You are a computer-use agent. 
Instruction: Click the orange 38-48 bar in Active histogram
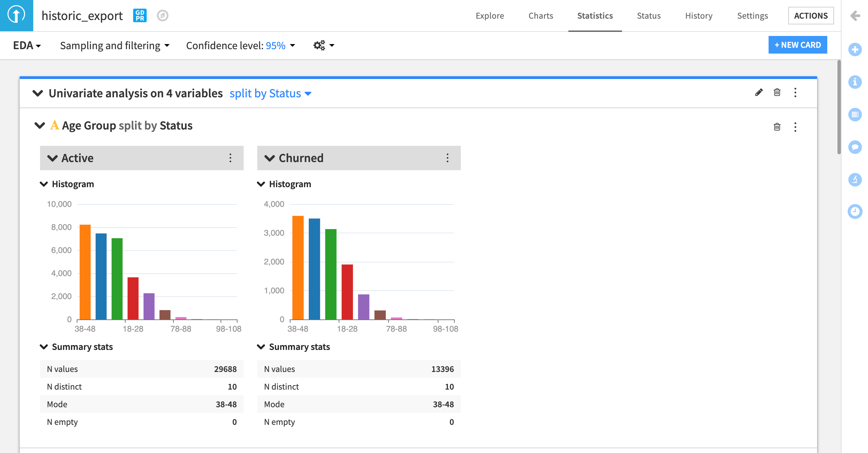pos(85,272)
